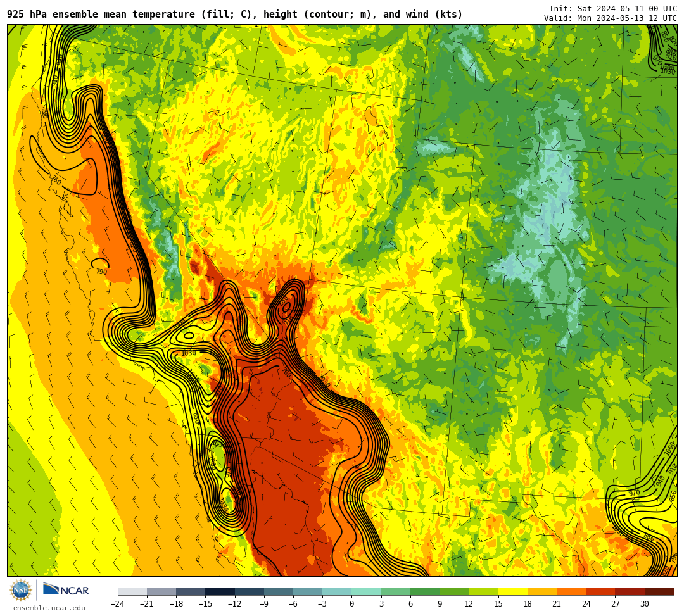684x616 pixels.
Task: Pick the lime swatch between 12 and 15
Action: coord(483,591)
